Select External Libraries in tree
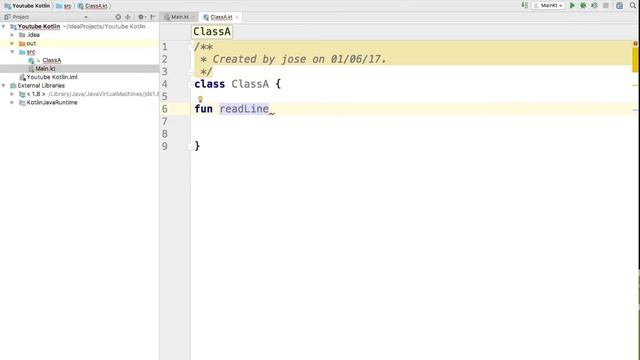The image size is (640, 360). [x=41, y=85]
